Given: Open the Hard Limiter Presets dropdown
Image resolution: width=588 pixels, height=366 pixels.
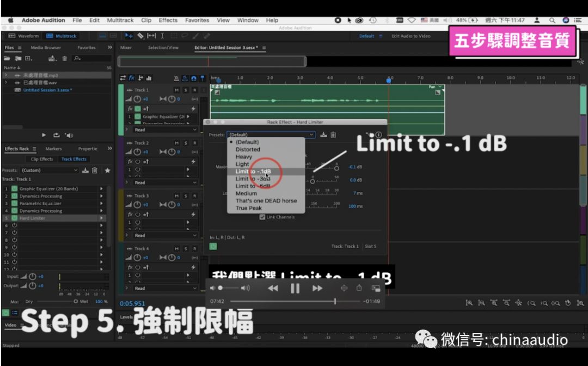Looking at the screenshot, I should pyautogui.click(x=271, y=135).
